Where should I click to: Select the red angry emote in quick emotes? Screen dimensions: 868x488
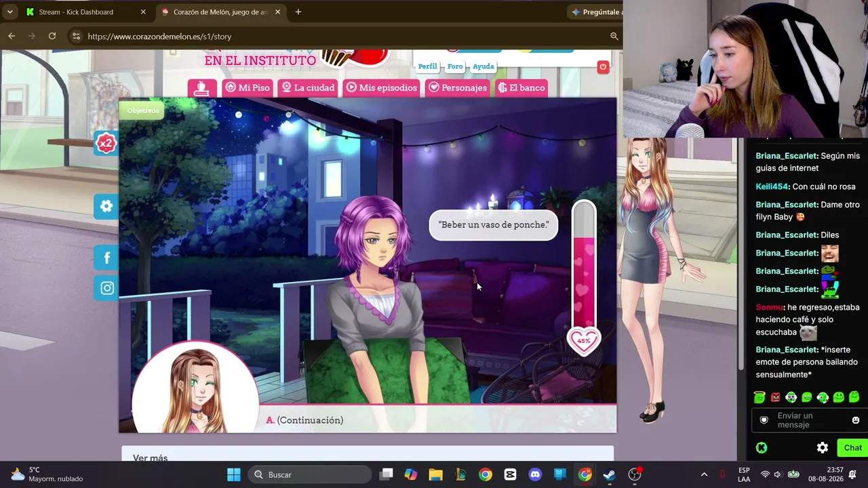[x=775, y=397]
